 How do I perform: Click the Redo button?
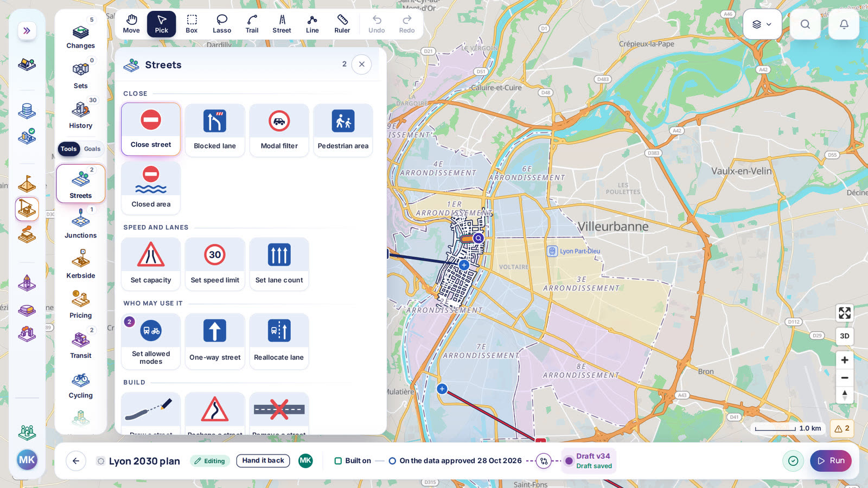point(407,24)
